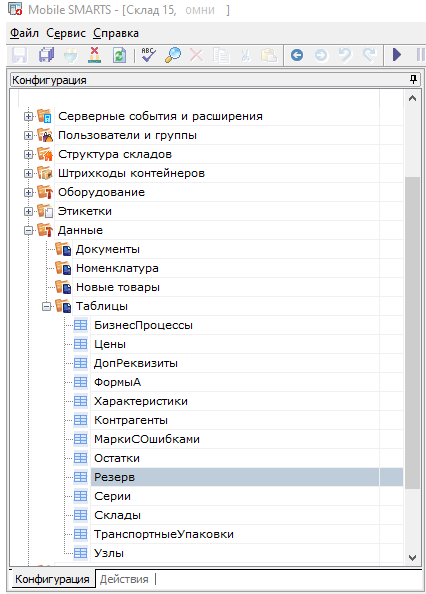Screen dimensions: 426x594
Task: Click the Этикетки folder icon
Action: pos(45,211)
